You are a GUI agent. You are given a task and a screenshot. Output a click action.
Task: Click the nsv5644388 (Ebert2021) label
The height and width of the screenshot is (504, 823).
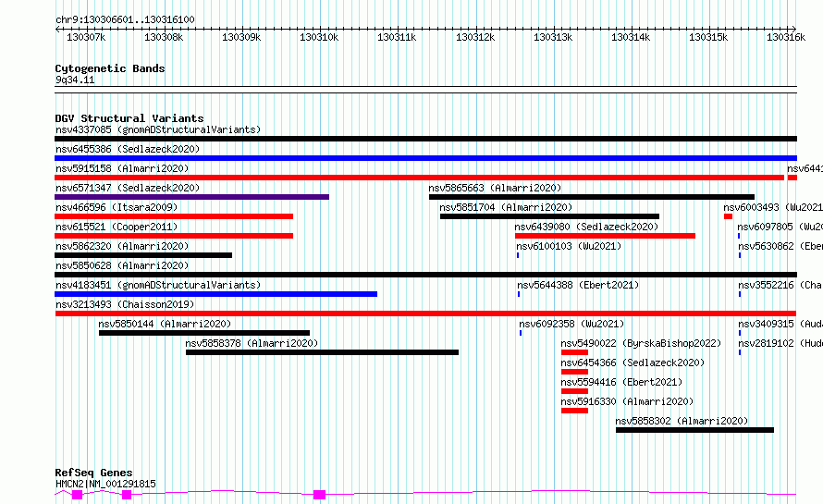(578, 285)
